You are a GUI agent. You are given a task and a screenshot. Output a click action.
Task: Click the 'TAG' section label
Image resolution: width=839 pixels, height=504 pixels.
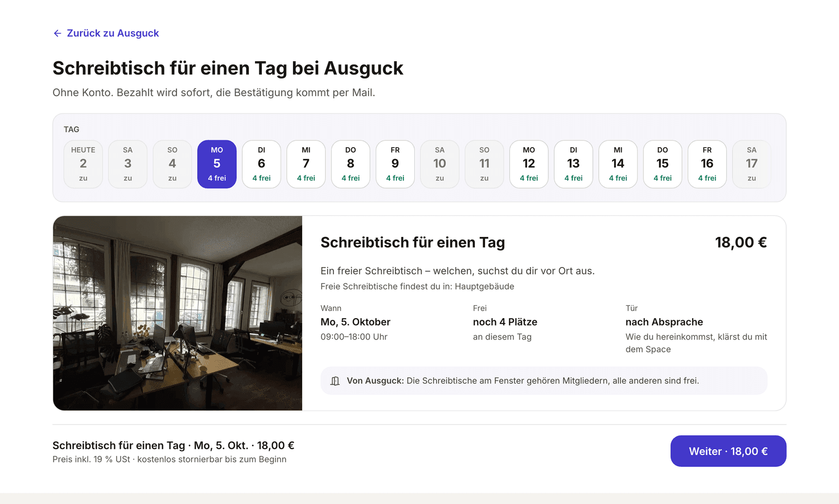72,129
